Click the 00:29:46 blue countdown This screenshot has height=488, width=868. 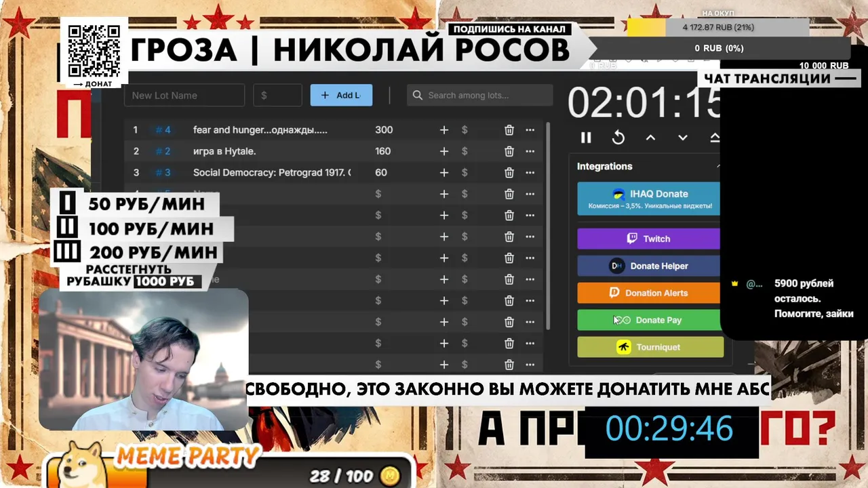(x=669, y=429)
